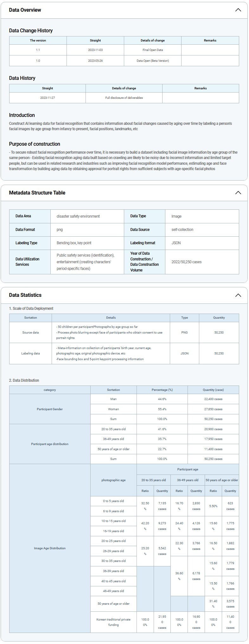The image size is (249, 644).
Task: Click the Image Age Distribution category cell
Action: [x=50, y=548]
